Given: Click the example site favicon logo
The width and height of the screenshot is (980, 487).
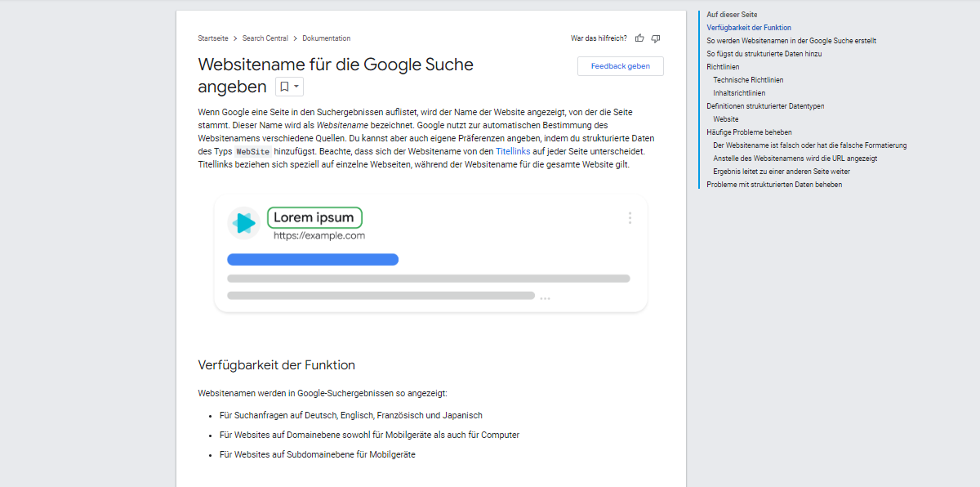Looking at the screenshot, I should [x=243, y=223].
